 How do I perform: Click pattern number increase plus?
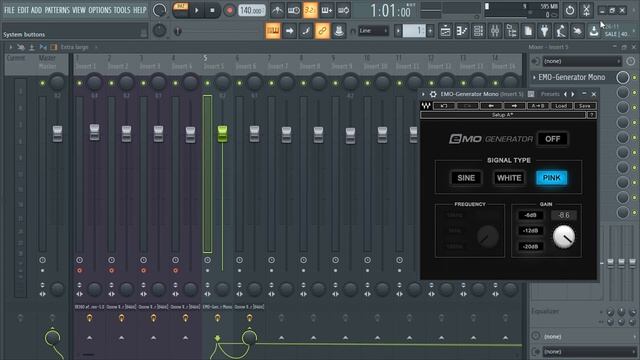(x=430, y=31)
